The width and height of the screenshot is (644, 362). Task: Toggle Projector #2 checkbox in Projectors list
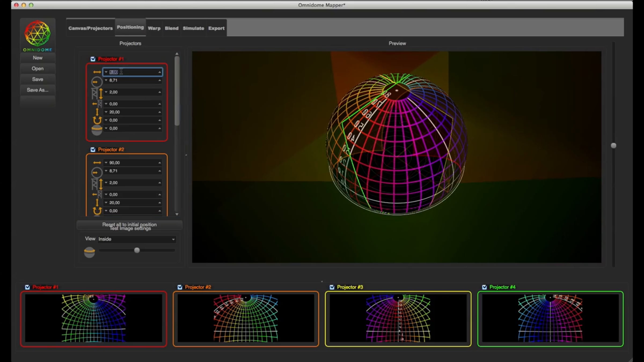point(93,150)
